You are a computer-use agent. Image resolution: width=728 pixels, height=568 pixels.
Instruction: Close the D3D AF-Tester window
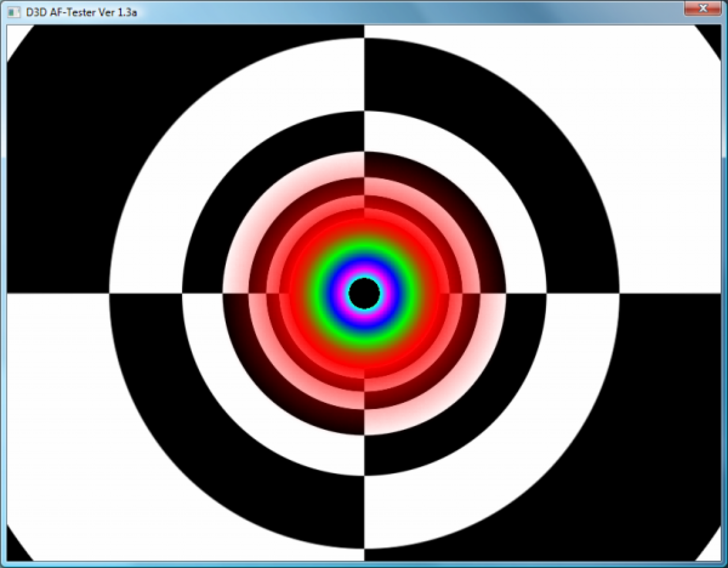702,8
